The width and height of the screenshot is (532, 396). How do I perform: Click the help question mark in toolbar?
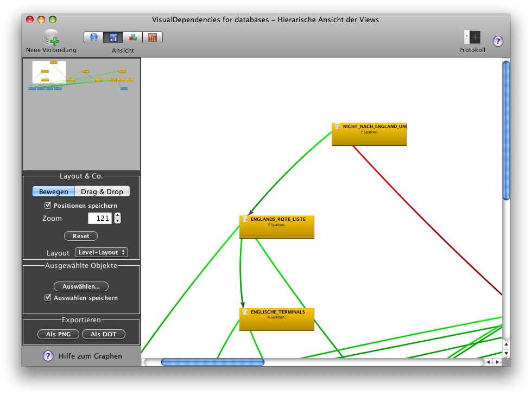498,41
